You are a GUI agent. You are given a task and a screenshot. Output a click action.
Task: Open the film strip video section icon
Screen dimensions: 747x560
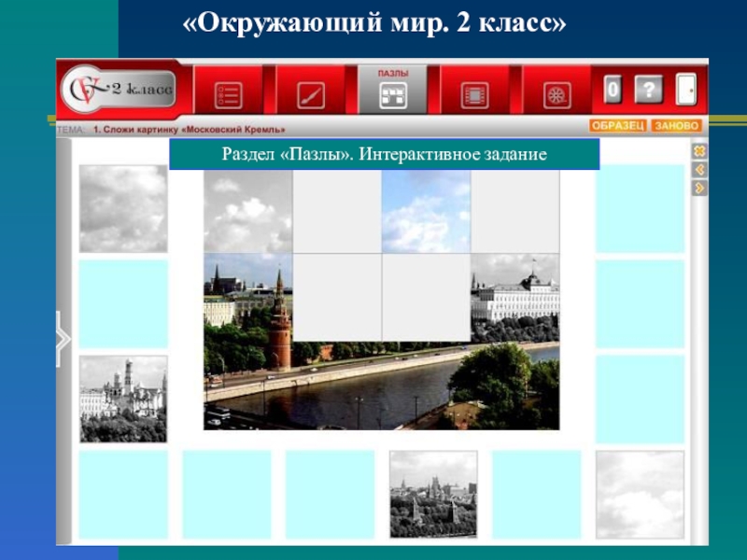point(474,95)
